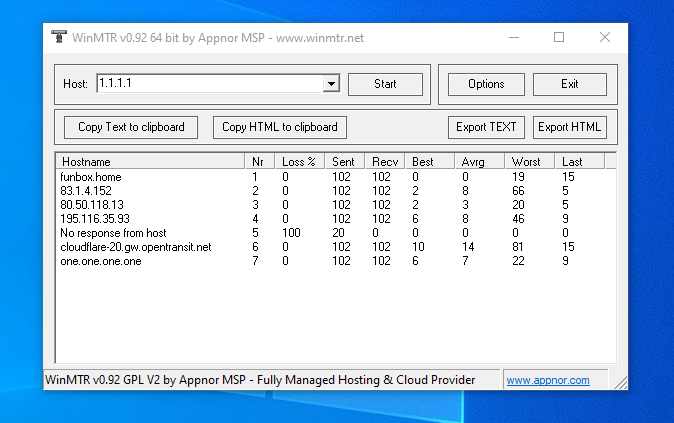The image size is (674, 423).
Task: Click the Best column header
Action: tap(429, 162)
